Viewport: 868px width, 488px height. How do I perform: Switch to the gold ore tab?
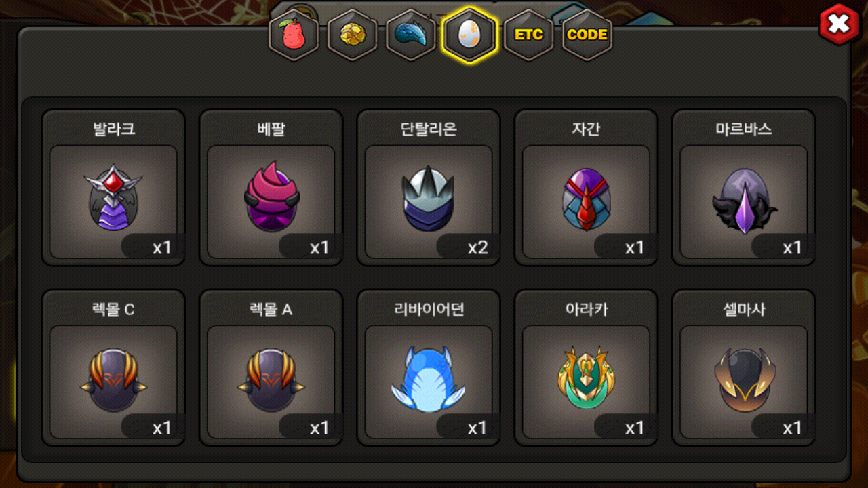point(352,35)
